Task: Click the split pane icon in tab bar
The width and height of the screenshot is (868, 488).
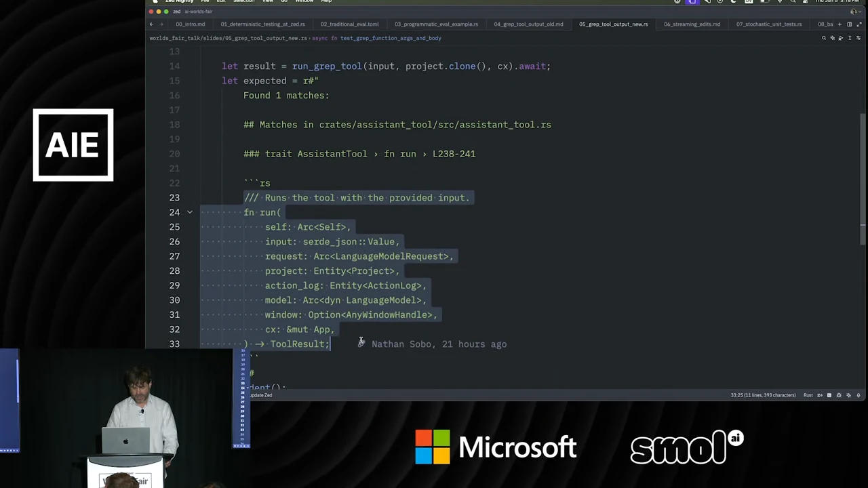Action: (849, 24)
